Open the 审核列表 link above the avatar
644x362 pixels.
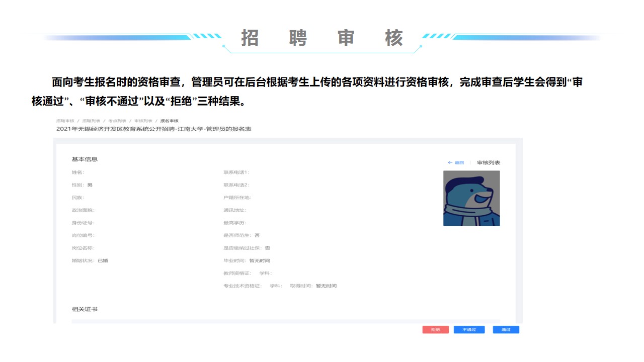click(x=488, y=163)
